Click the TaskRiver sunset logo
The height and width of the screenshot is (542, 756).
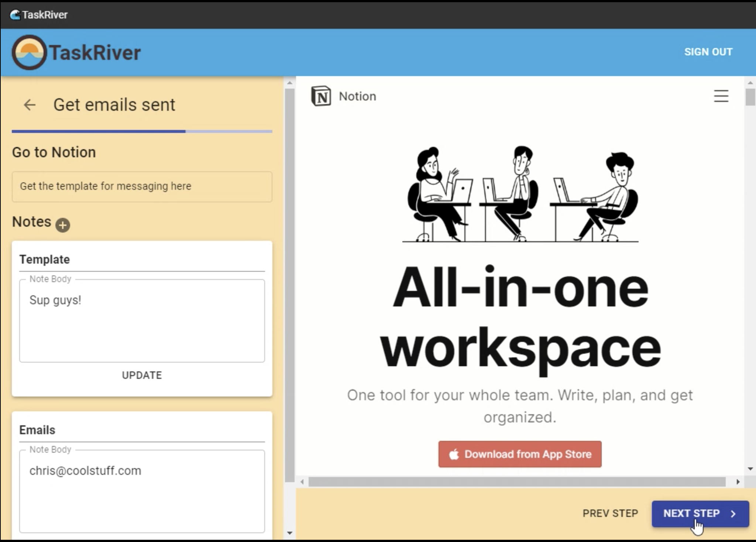coord(29,52)
